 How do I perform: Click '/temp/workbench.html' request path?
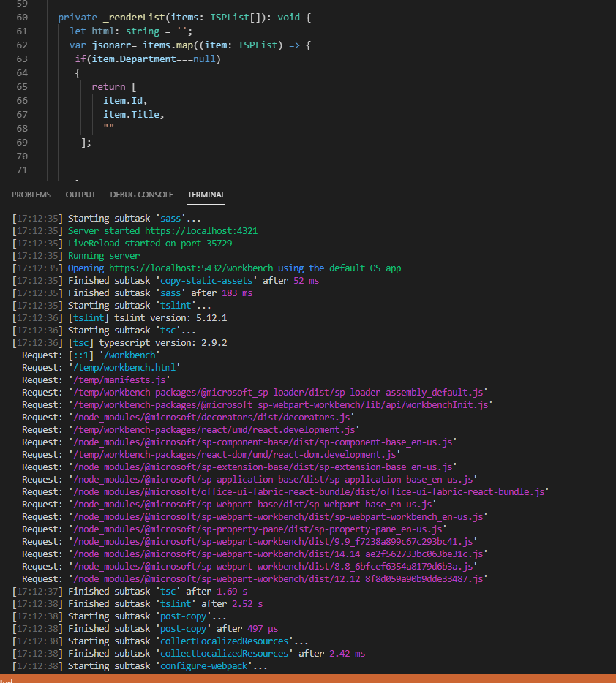pyautogui.click(x=124, y=368)
